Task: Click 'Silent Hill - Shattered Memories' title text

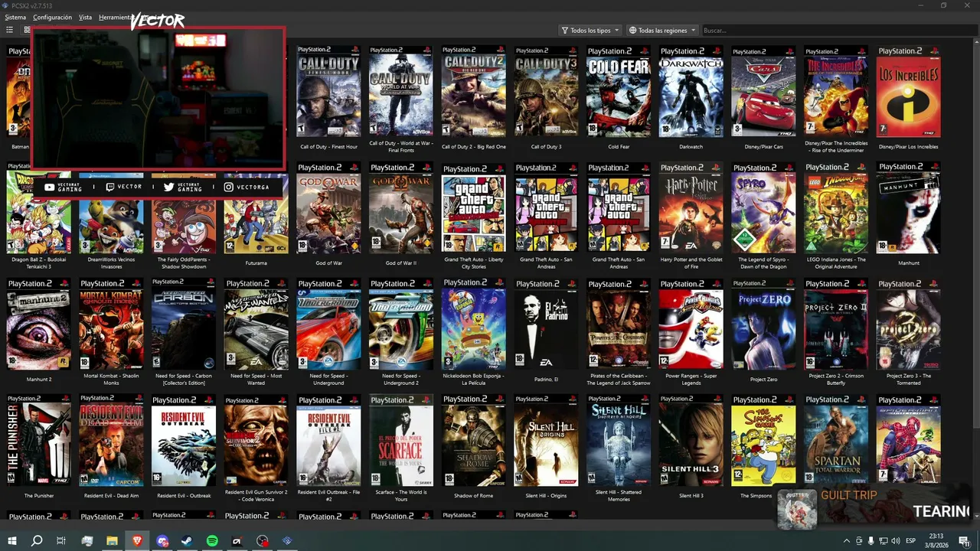Action: tap(619, 496)
